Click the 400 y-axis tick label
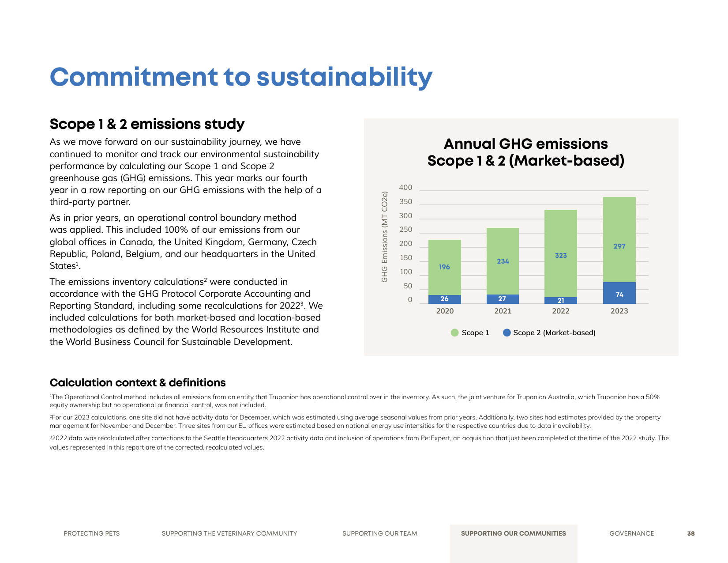The height and width of the screenshot is (563, 728). pyautogui.click(x=405, y=188)
